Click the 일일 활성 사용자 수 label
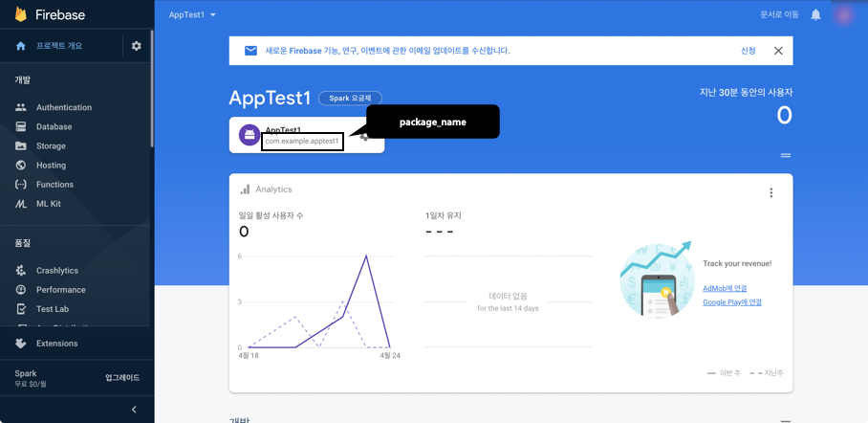 point(271,215)
